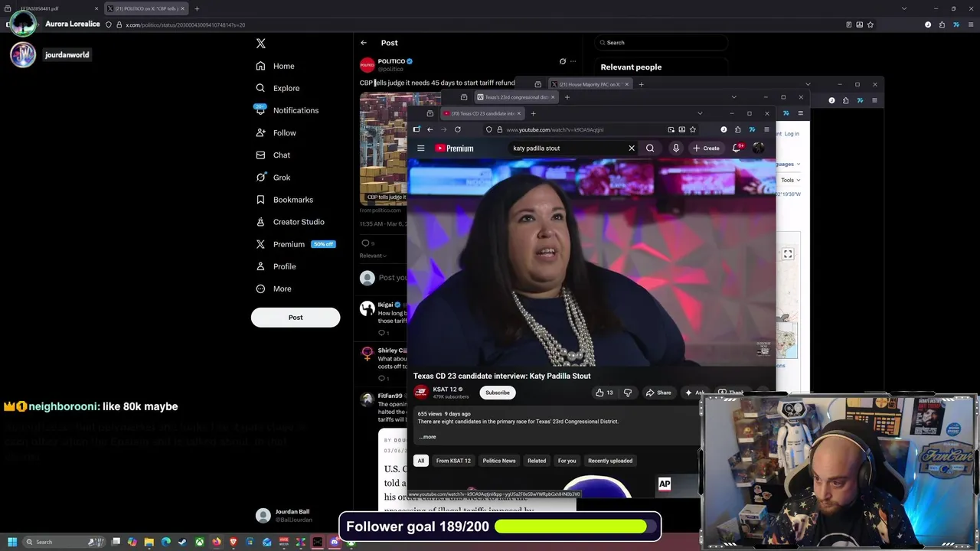This screenshot has height=551, width=980.
Task: Open Profile in X sidebar
Action: tap(276, 266)
